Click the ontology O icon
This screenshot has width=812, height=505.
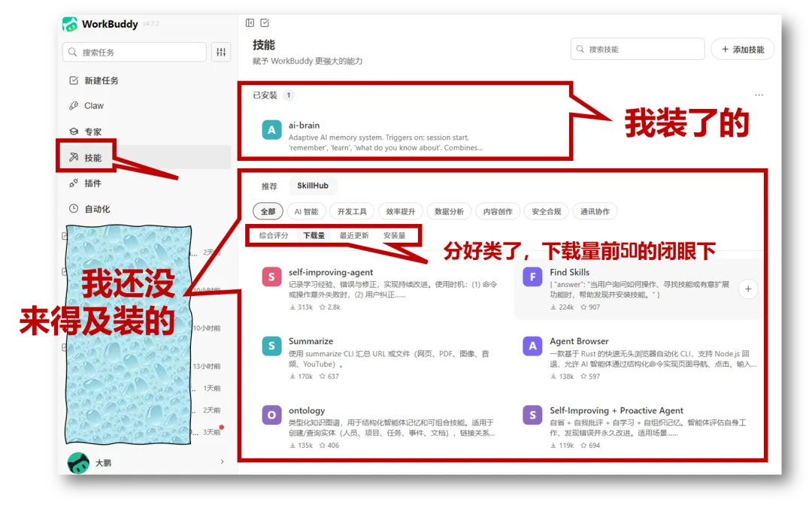pyautogui.click(x=271, y=415)
